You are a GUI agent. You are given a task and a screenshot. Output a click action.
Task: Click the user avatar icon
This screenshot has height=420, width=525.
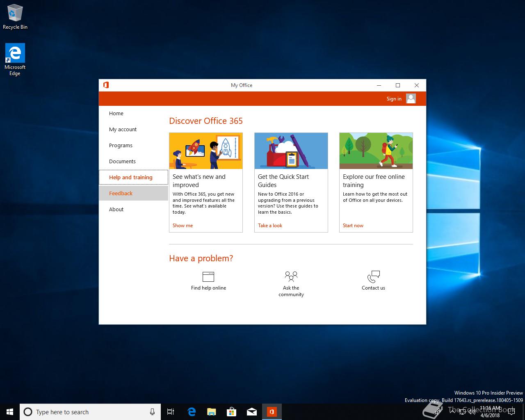pos(411,98)
